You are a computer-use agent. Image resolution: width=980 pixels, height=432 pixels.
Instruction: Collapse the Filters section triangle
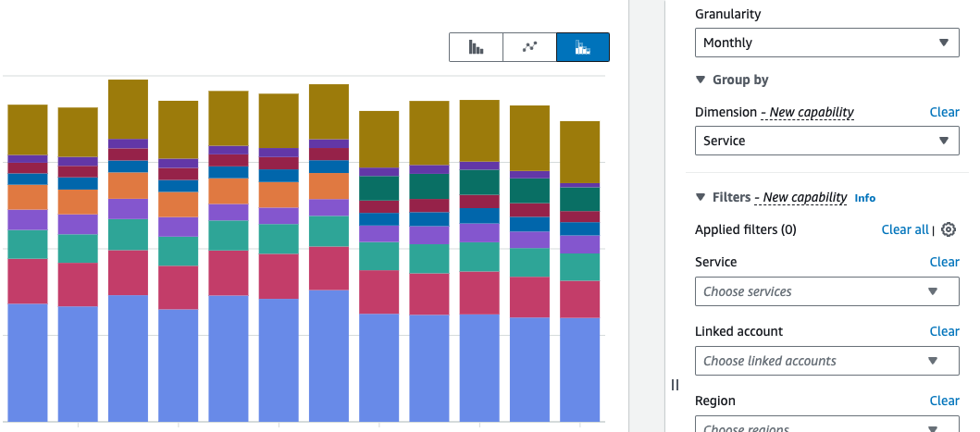701,197
